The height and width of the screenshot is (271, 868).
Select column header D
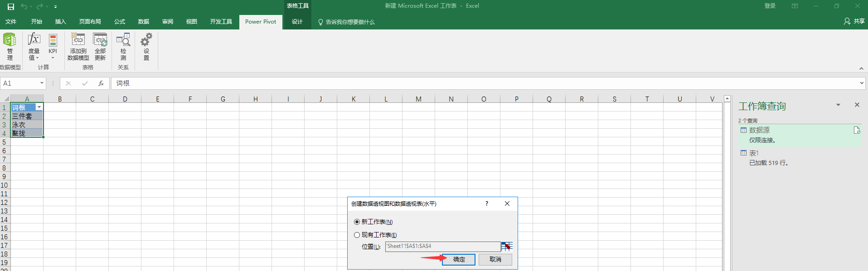pyautogui.click(x=125, y=99)
